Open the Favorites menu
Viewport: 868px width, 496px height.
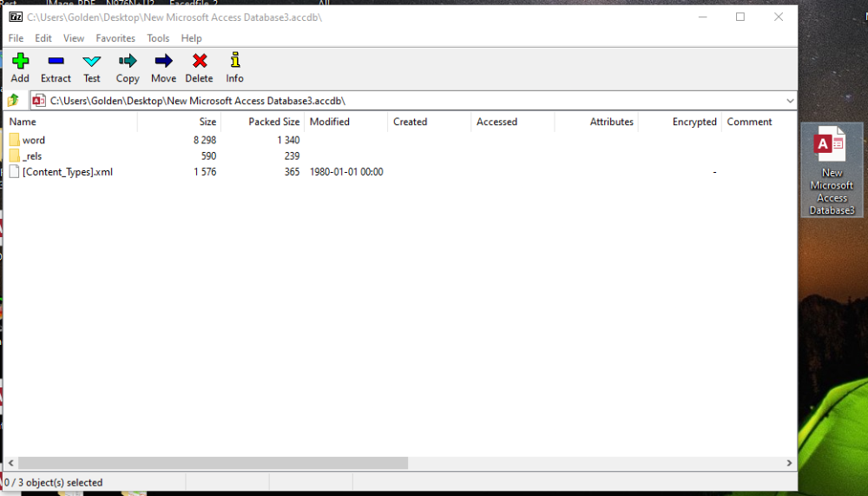(x=115, y=38)
